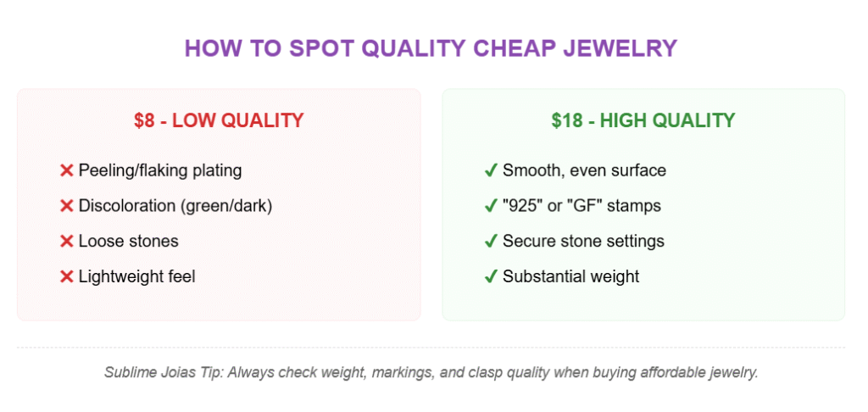Screen dimensions: 868x412
Task: Click the purple title How to Spot Quality Cheap Jewelry
Action: (x=431, y=48)
